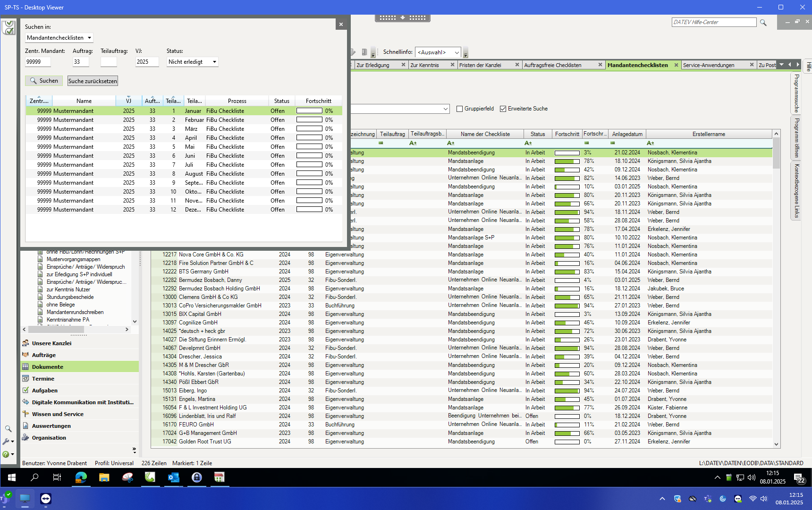Uncheck the Erweiterte Suche checkbox
This screenshot has height=510, width=812.
503,109
